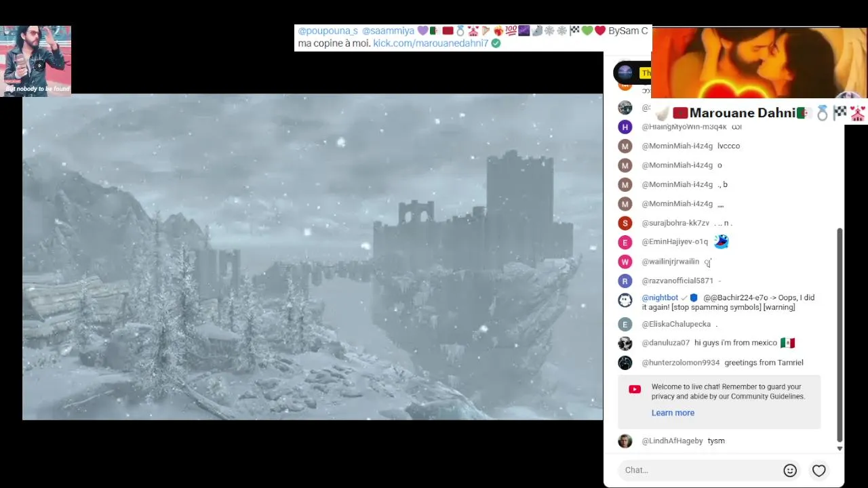This screenshot has height=488, width=868.
Task: Click the EliskaChalupecka avatar
Action: point(625,325)
